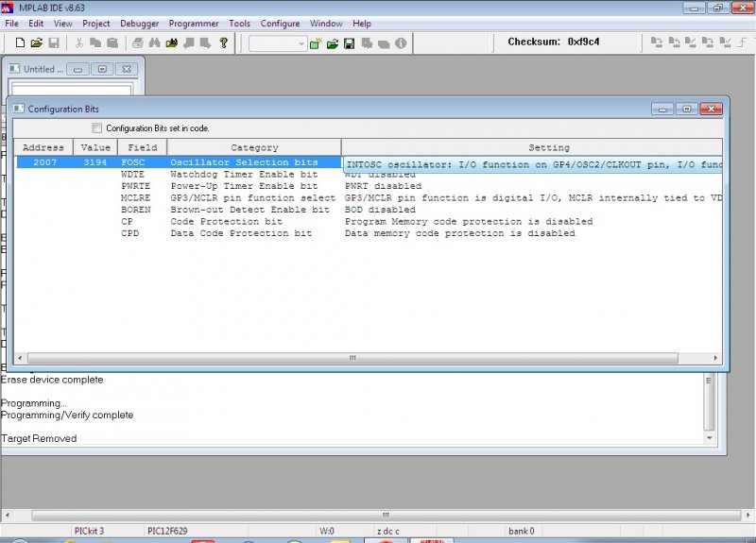Image resolution: width=756 pixels, height=543 pixels.
Task: Click the New File toolbar icon
Action: pyautogui.click(x=20, y=42)
